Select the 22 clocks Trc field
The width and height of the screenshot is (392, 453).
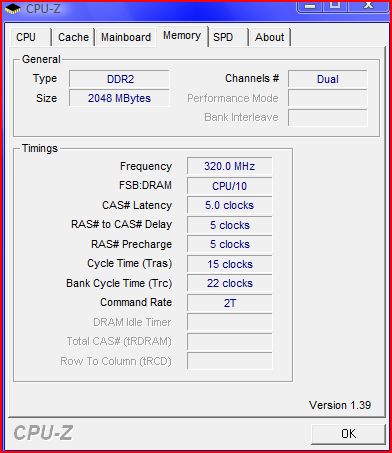point(229,283)
